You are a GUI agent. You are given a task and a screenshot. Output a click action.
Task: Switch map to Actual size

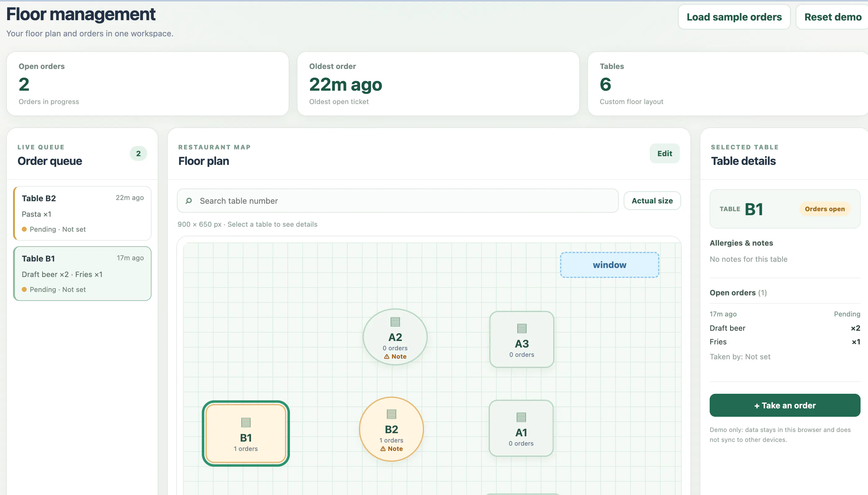(652, 201)
